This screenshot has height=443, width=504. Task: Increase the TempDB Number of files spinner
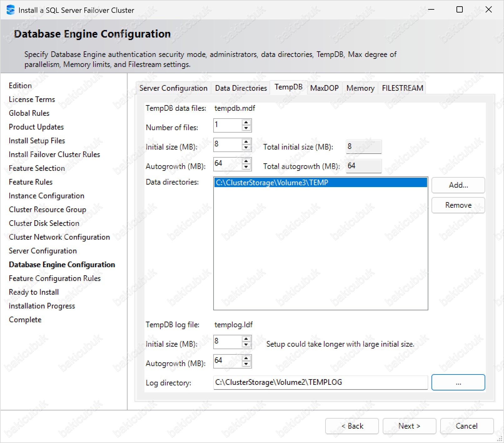coord(246,122)
